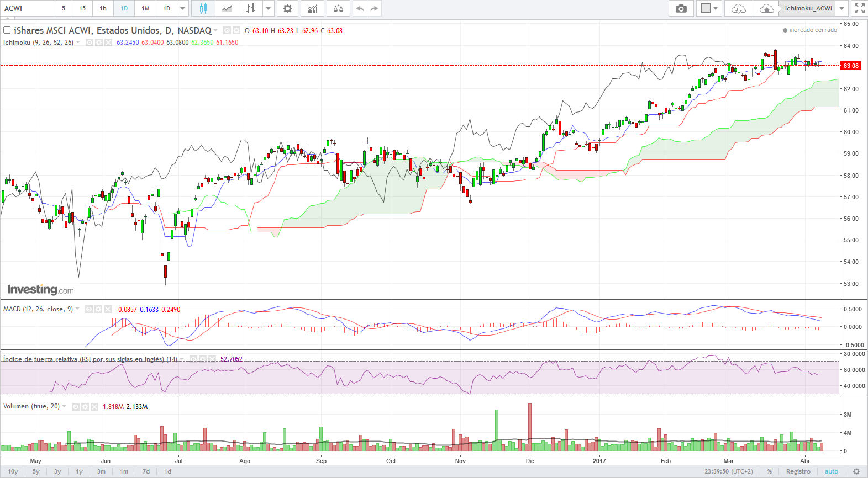The height and width of the screenshot is (478, 868).
Task: Expand the chart style dropdown arrow
Action: click(x=268, y=8)
